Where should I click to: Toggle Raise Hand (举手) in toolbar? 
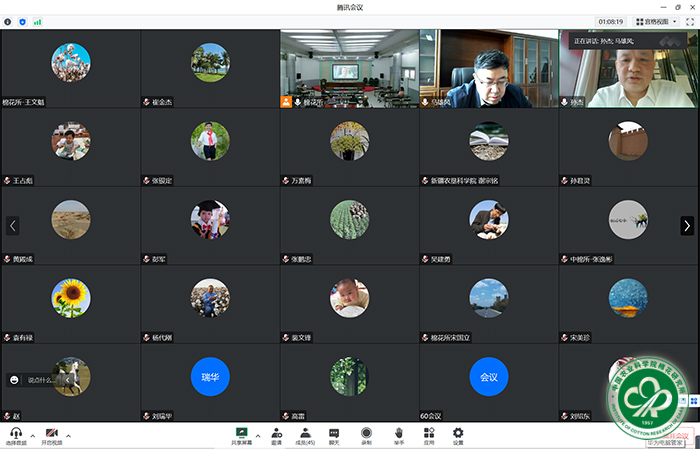point(398,434)
